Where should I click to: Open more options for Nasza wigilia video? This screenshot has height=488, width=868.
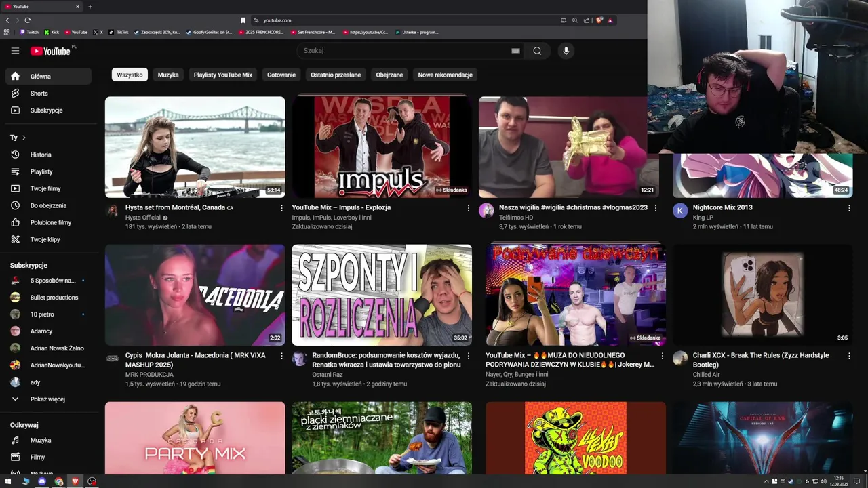click(655, 208)
